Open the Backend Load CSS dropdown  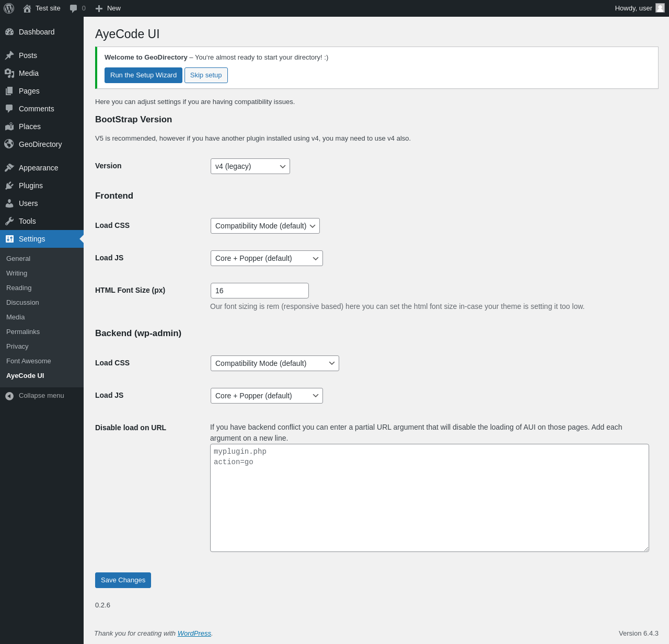pos(275,363)
